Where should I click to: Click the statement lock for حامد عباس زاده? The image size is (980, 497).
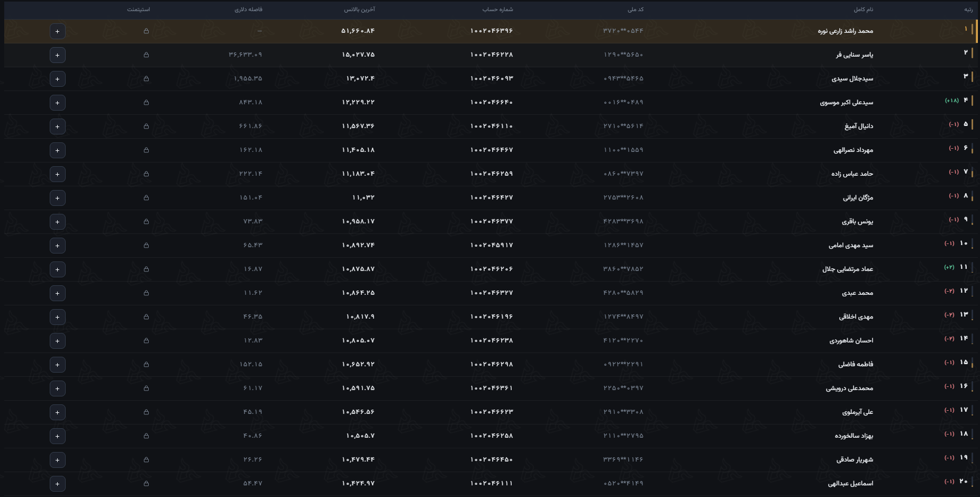146,174
